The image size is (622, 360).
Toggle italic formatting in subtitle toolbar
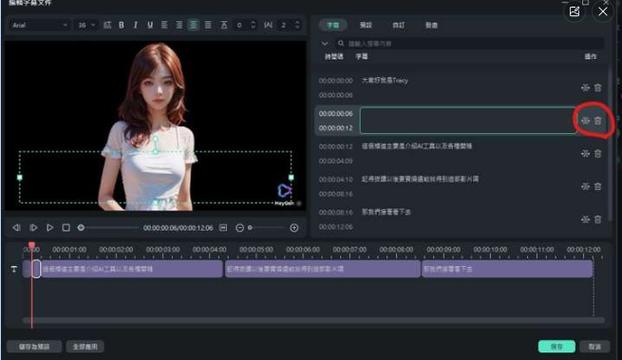pos(136,25)
